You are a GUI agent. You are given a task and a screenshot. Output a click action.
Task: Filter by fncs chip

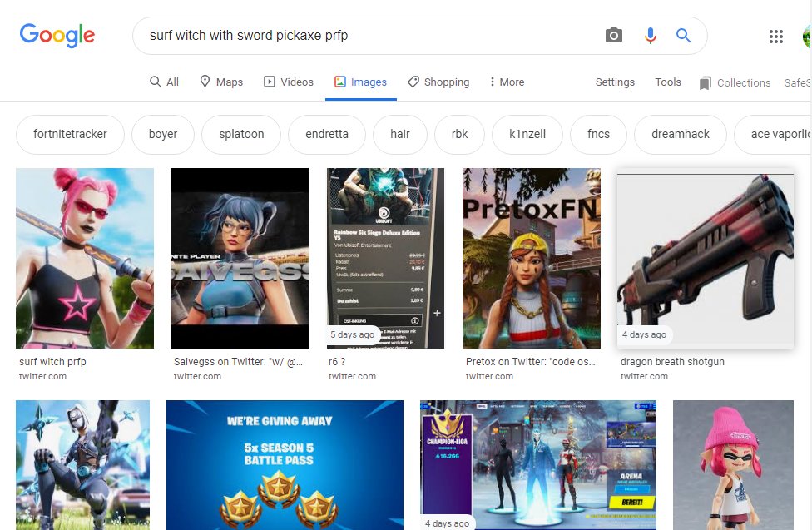[x=598, y=134]
